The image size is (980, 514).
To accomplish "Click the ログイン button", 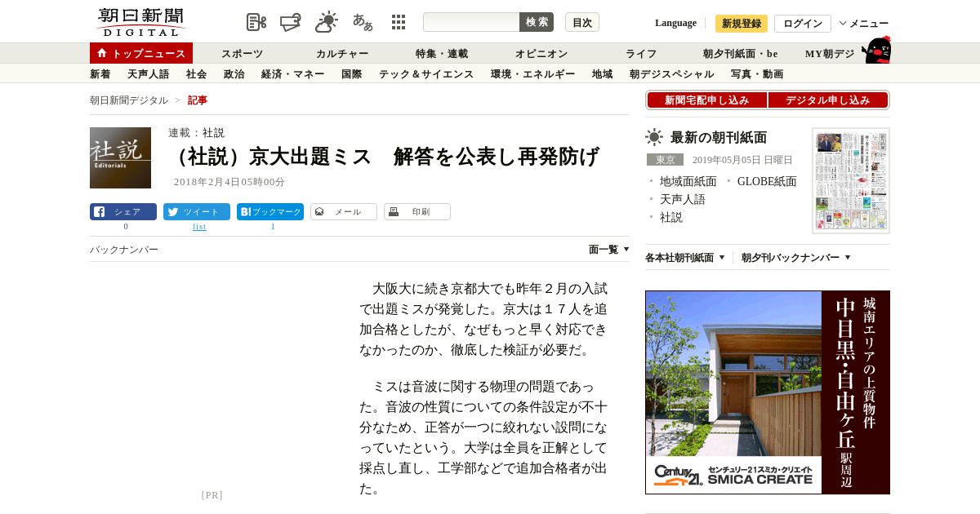I will 803,23.
